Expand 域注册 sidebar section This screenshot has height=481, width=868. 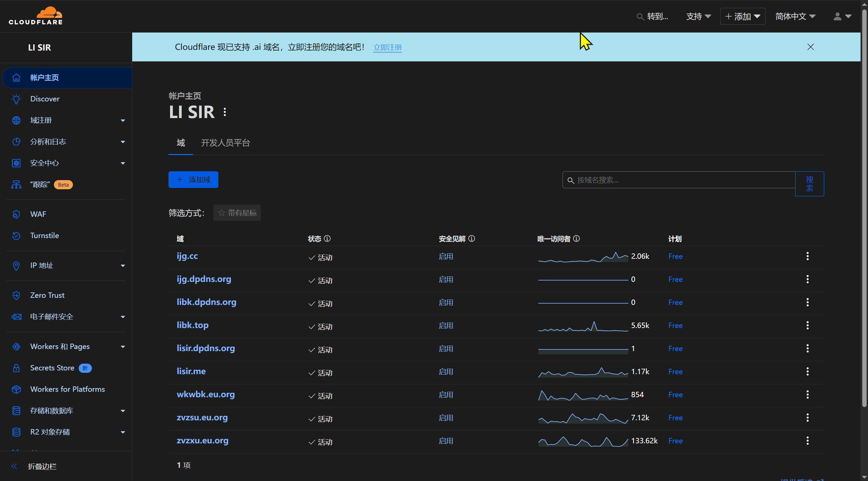[x=123, y=120]
